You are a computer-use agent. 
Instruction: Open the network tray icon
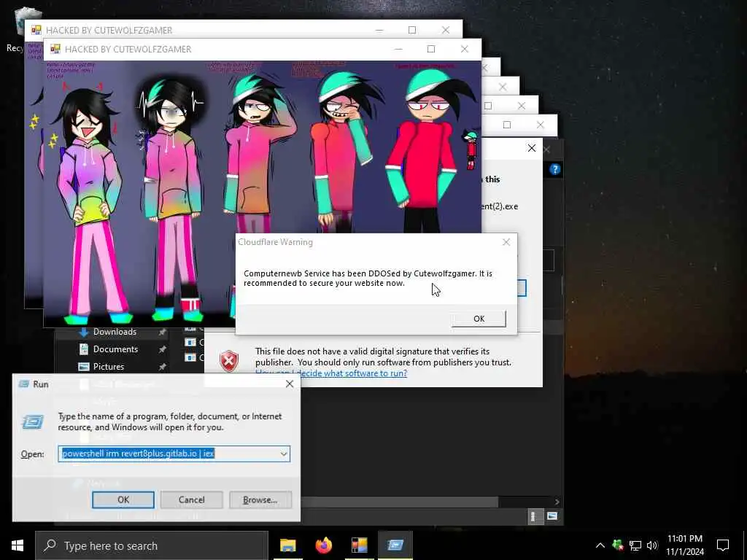635,545
